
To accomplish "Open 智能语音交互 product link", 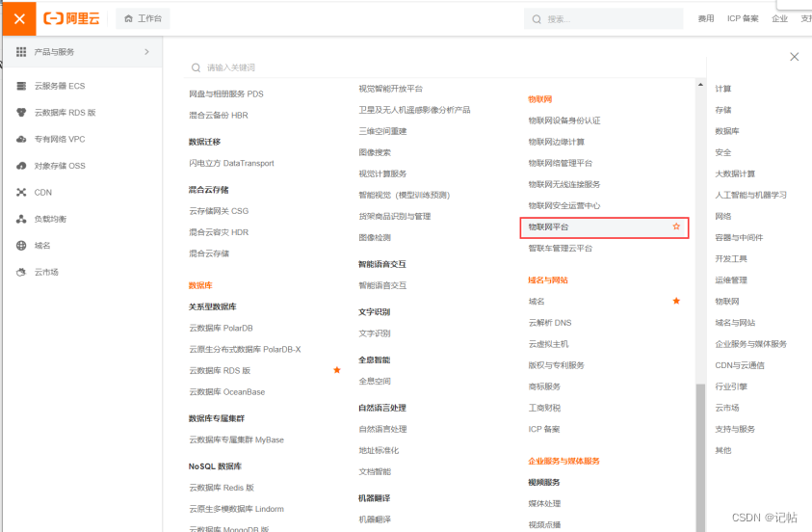I will pyautogui.click(x=382, y=285).
